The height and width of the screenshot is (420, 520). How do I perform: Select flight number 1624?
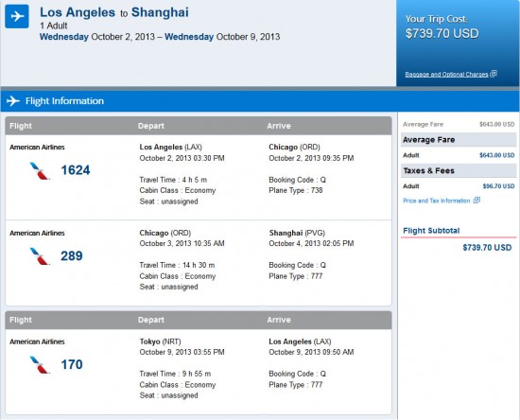point(76,170)
